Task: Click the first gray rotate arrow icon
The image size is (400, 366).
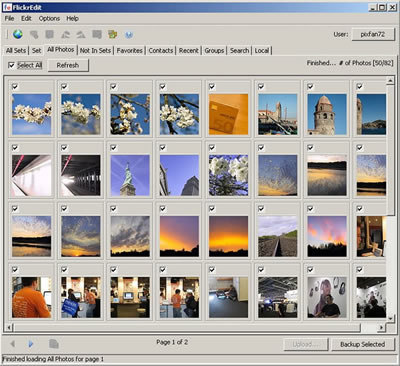Action: point(65,34)
